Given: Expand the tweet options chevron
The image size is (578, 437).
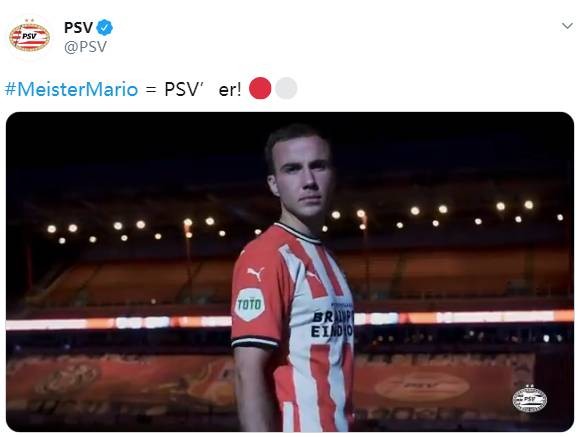Looking at the screenshot, I should 567,26.
